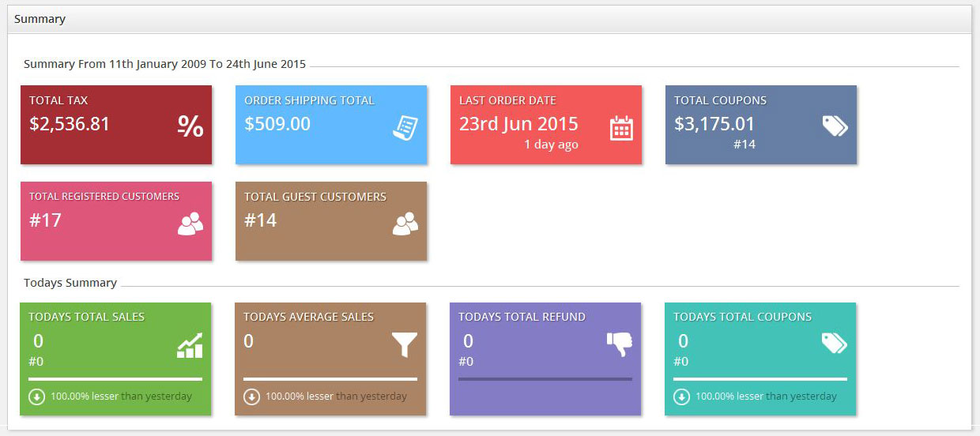Click the 23rd Jun 2015 date
Viewport: 980px width, 436px height.
tap(518, 124)
